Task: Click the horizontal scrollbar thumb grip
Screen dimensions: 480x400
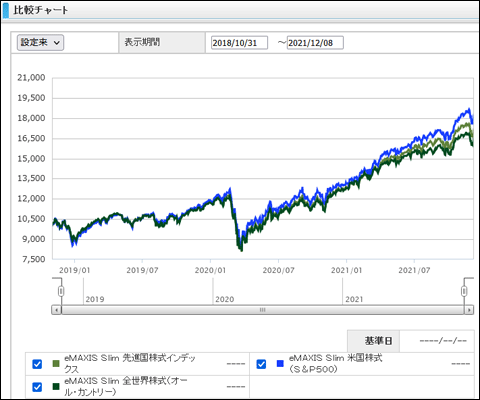Action: click(x=263, y=310)
